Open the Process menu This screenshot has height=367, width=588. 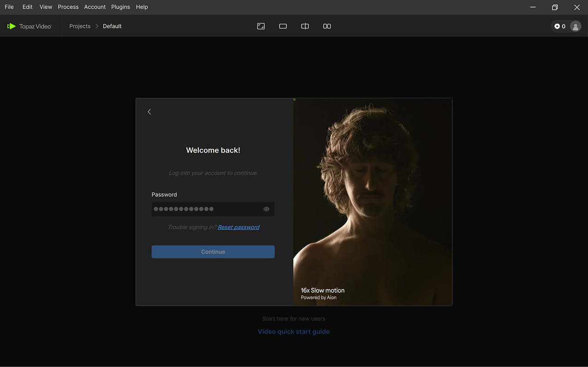(x=68, y=7)
